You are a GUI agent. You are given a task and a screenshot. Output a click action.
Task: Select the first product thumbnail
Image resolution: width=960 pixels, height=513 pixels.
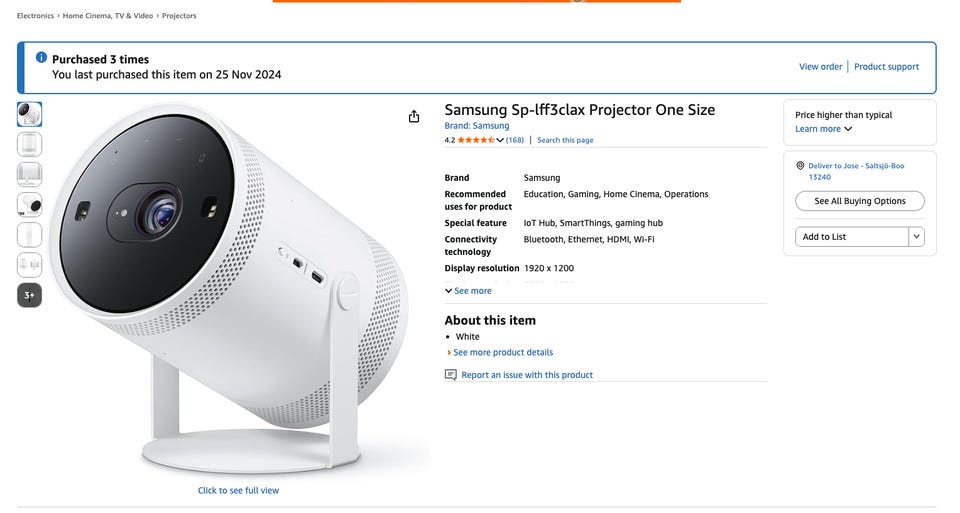tap(30, 114)
